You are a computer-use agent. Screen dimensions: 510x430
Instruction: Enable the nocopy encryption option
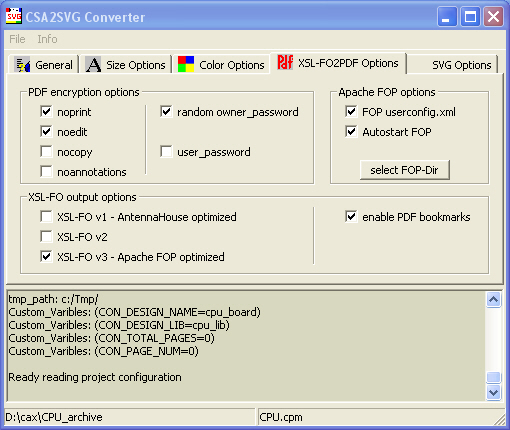(46, 151)
